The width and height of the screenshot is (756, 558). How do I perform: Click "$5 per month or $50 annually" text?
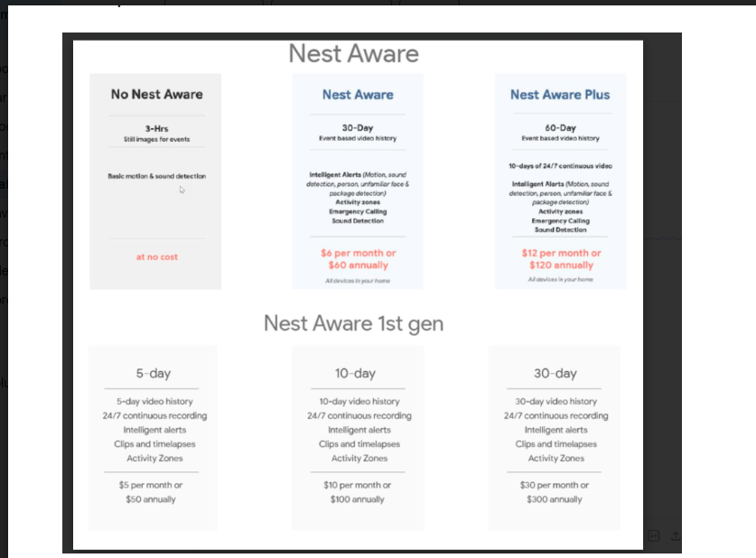click(152, 492)
